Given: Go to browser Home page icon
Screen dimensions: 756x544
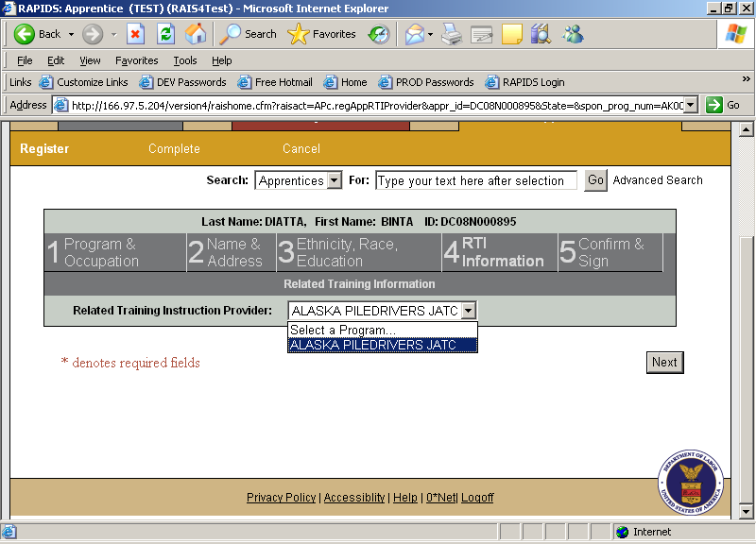Looking at the screenshot, I should click(196, 34).
